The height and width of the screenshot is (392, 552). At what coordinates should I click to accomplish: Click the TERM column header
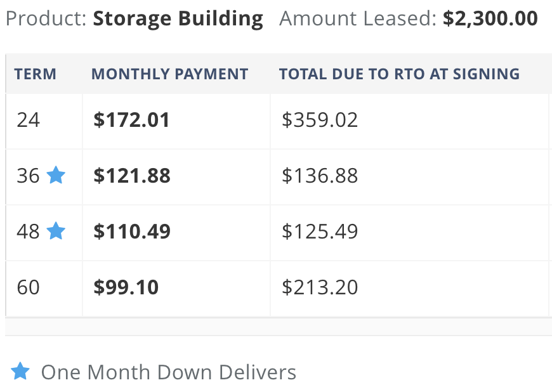35,74
